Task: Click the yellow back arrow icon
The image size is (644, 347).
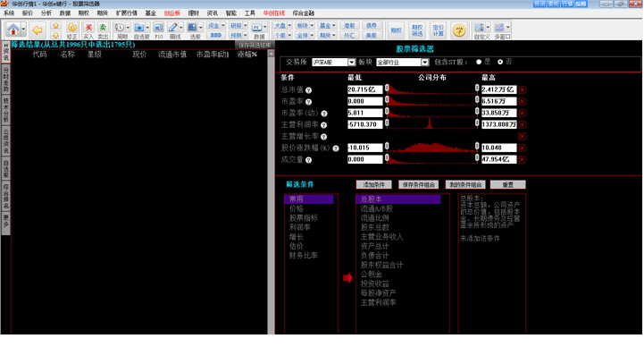Action: [x=38, y=30]
